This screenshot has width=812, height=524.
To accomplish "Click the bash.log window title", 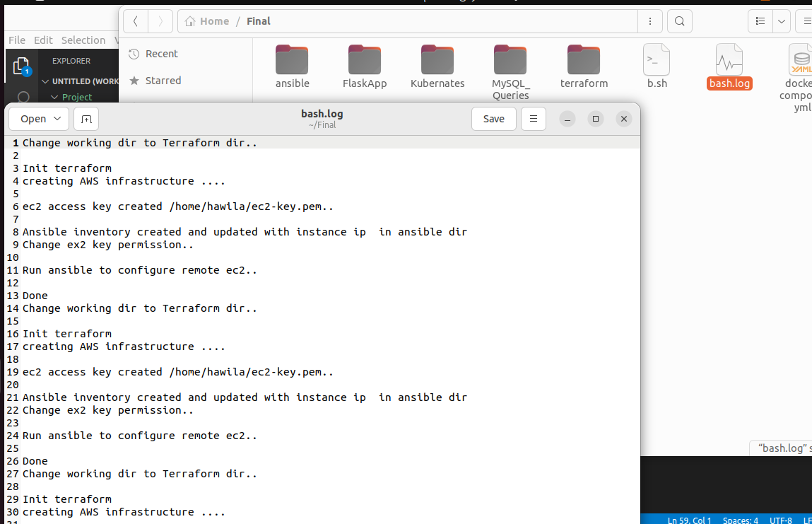I will (x=322, y=114).
